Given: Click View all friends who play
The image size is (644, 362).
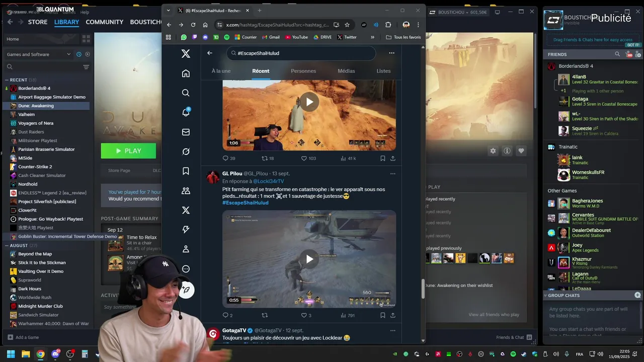Looking at the screenshot, I should coord(494,315).
